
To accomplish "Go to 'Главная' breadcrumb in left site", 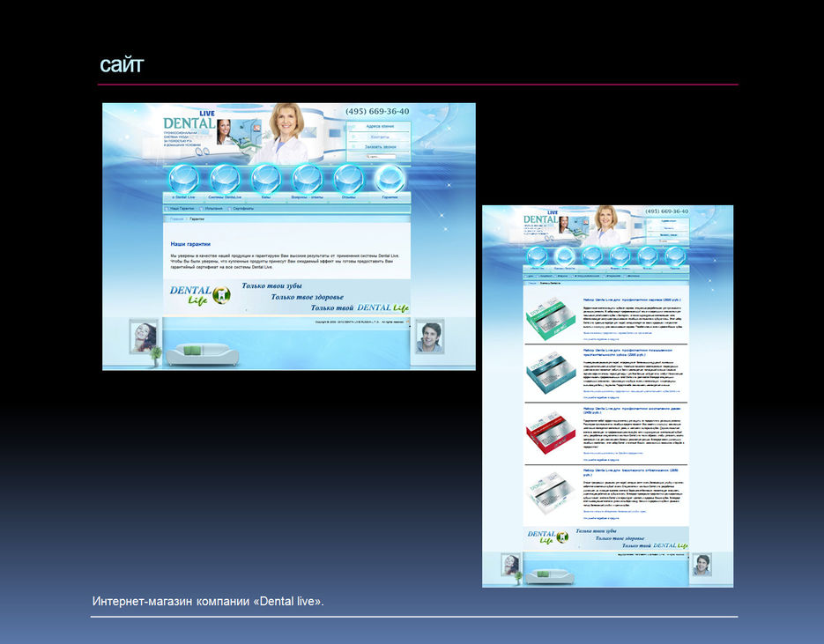I will (176, 218).
